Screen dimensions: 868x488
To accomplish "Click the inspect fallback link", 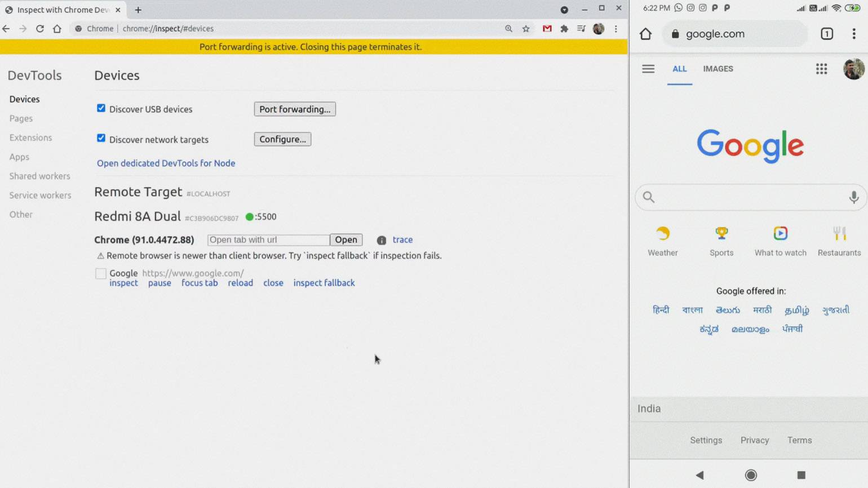I will 324,283.
